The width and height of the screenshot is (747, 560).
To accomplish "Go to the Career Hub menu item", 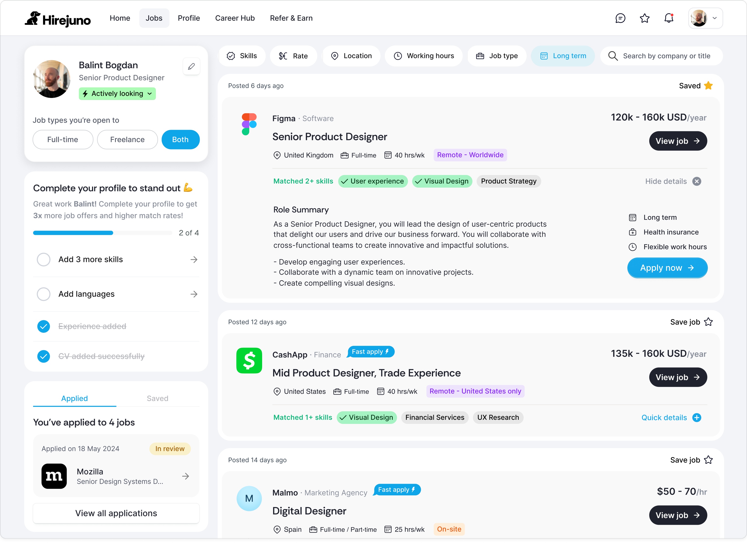I will [x=235, y=18].
